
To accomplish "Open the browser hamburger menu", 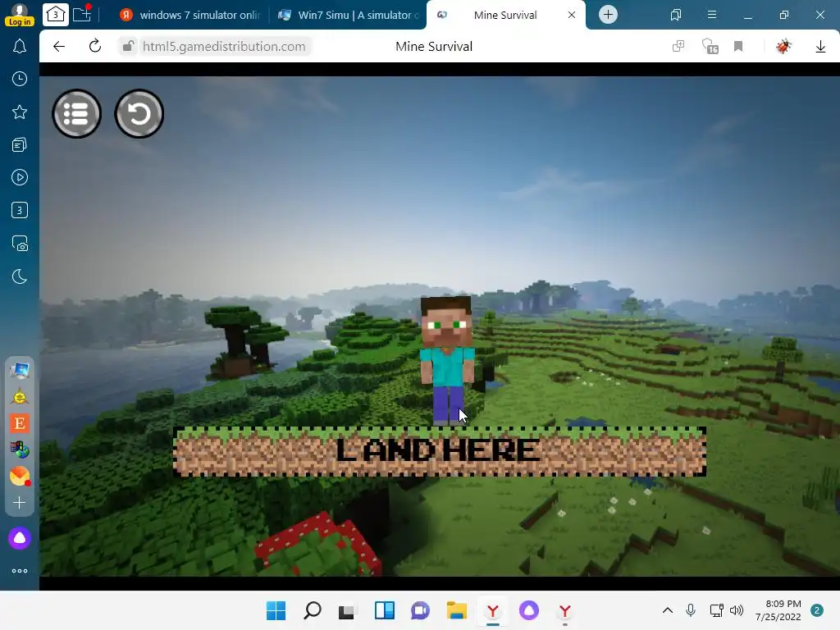I will tap(711, 15).
